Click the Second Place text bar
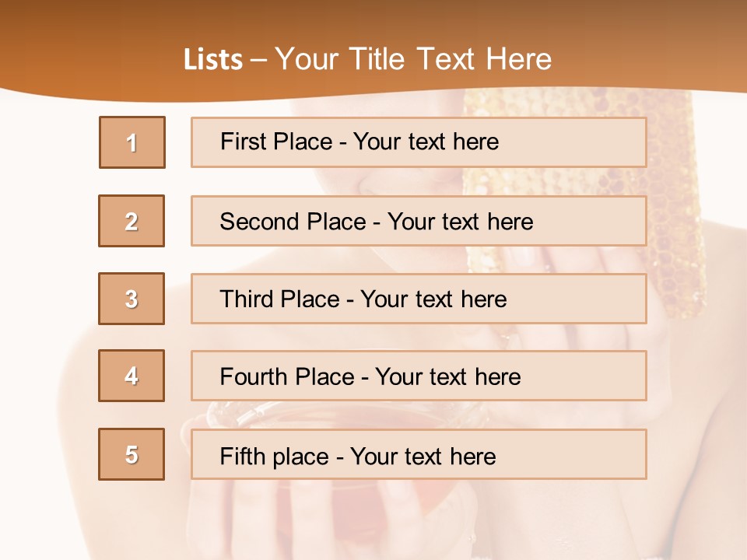 click(419, 221)
